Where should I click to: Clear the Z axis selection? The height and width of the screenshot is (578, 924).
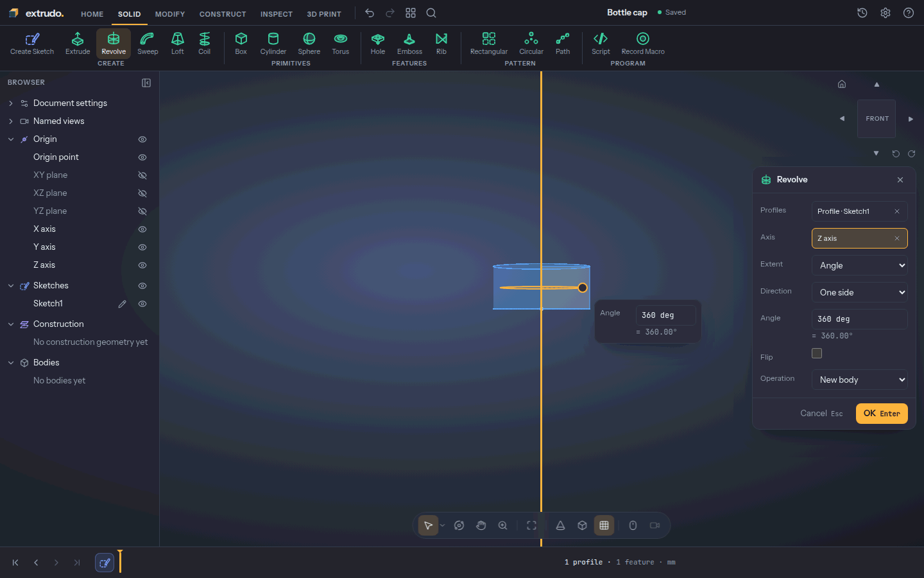pyautogui.click(x=897, y=238)
